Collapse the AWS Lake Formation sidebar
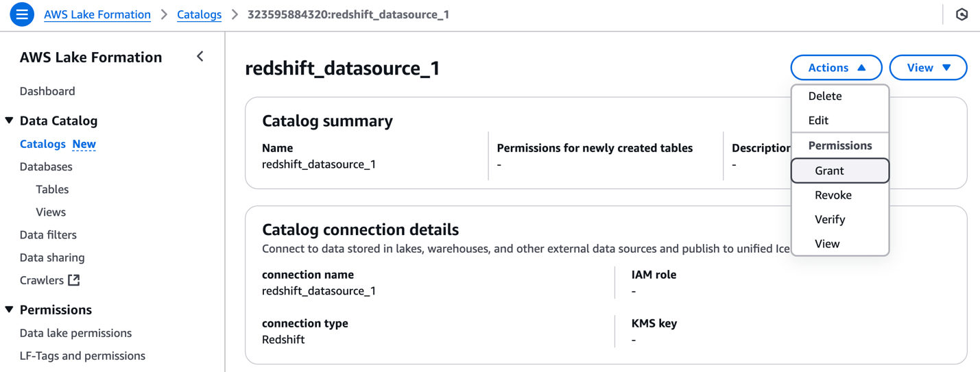This screenshot has height=372, width=980. click(x=200, y=57)
